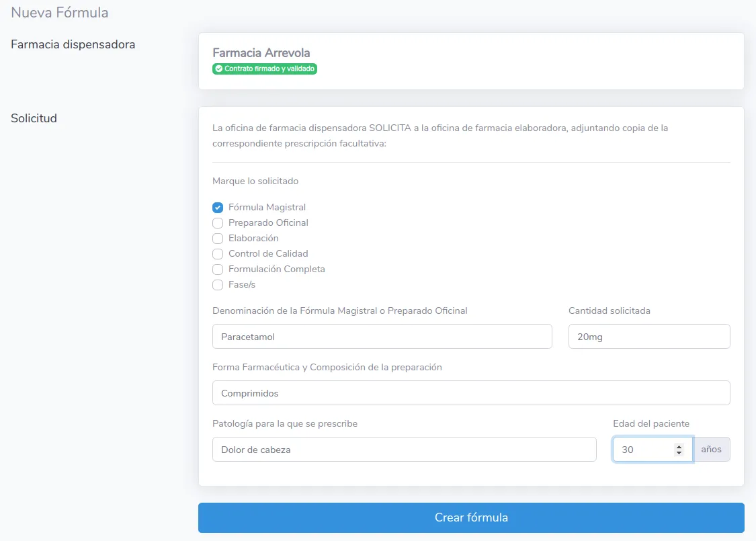Click the Solicitud section heading

pyautogui.click(x=34, y=118)
